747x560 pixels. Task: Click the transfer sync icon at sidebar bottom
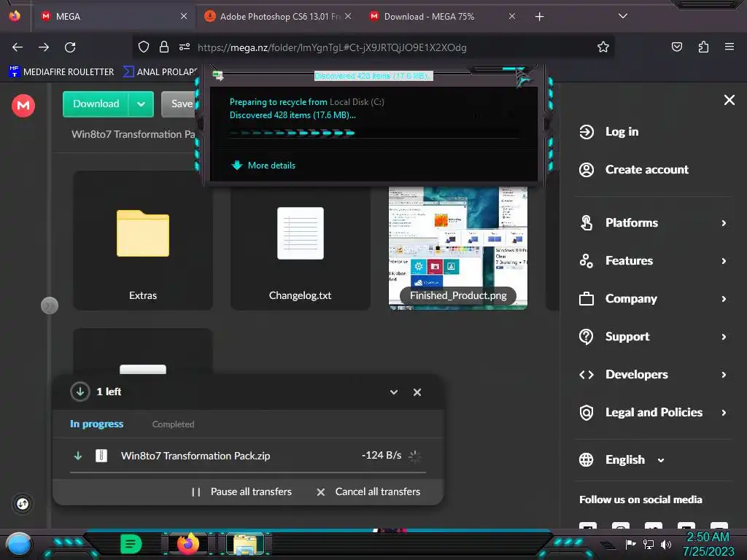click(23, 504)
